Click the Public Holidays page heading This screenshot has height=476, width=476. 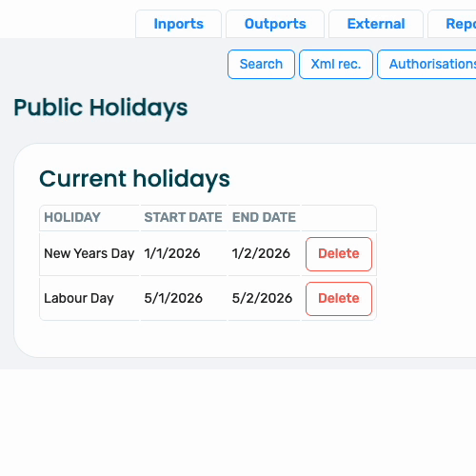tap(101, 108)
